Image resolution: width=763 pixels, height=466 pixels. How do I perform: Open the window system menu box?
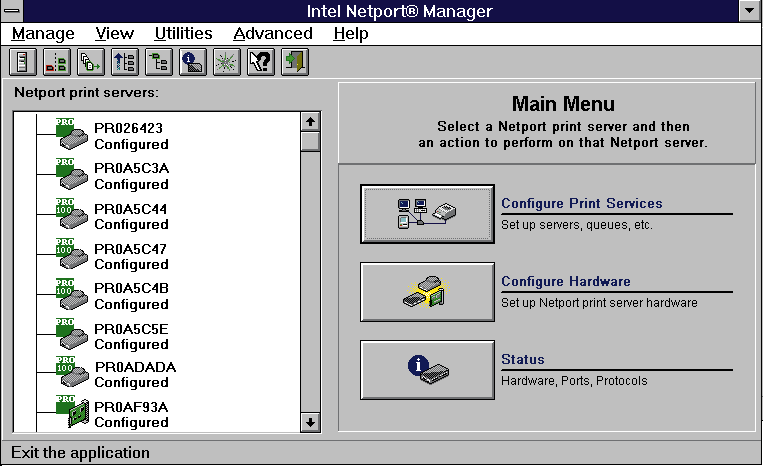12,11
